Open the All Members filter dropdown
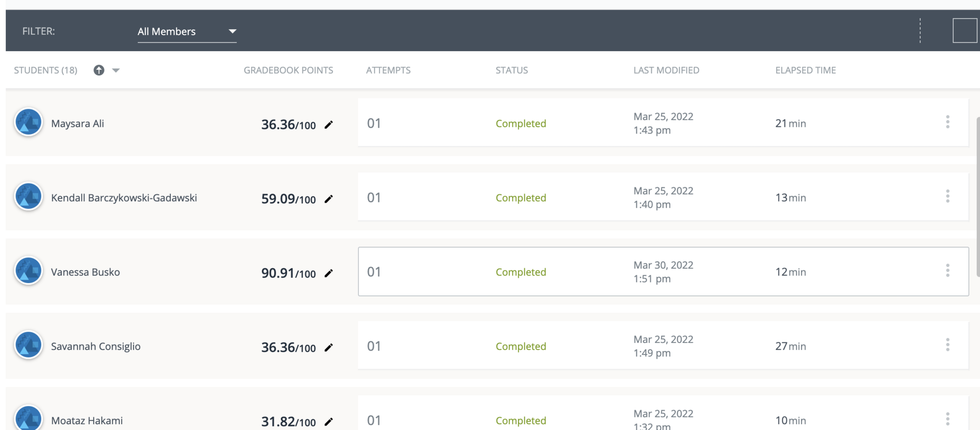 click(187, 32)
